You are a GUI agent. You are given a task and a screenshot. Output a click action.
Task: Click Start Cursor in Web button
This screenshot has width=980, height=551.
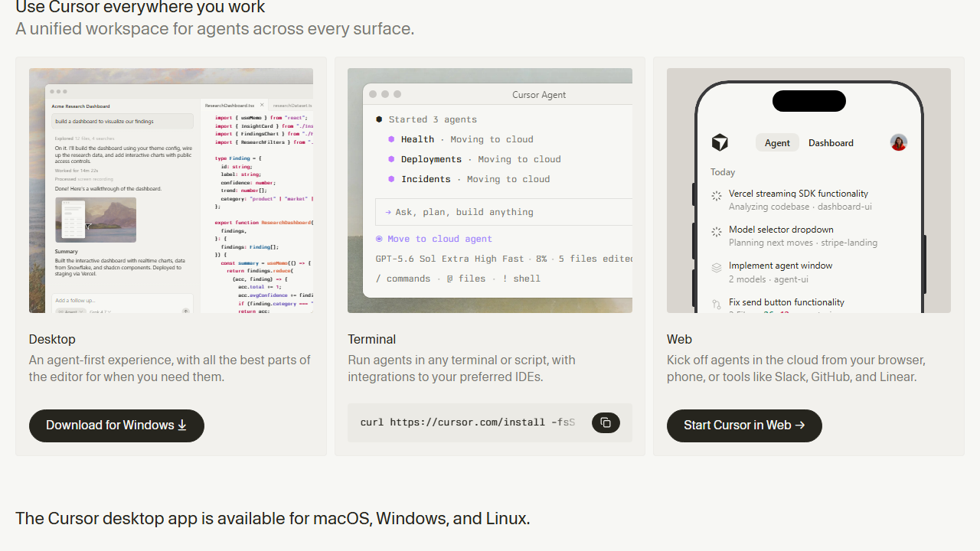pos(744,425)
